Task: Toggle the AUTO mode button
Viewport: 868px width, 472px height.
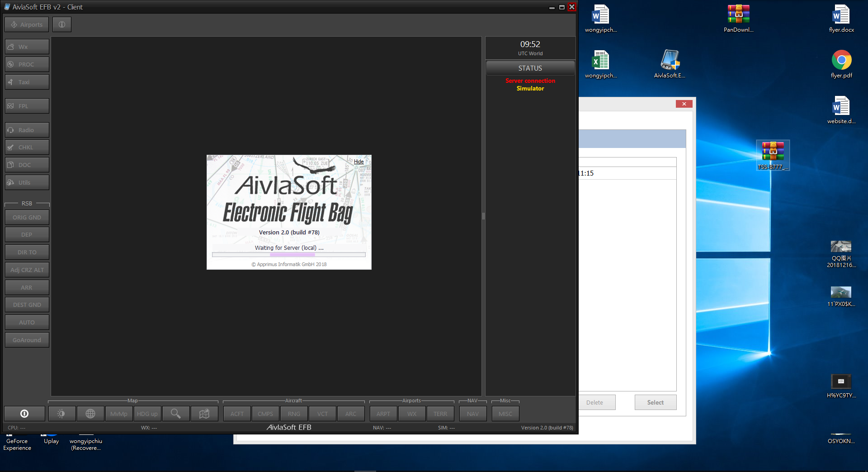Action: coord(27,322)
